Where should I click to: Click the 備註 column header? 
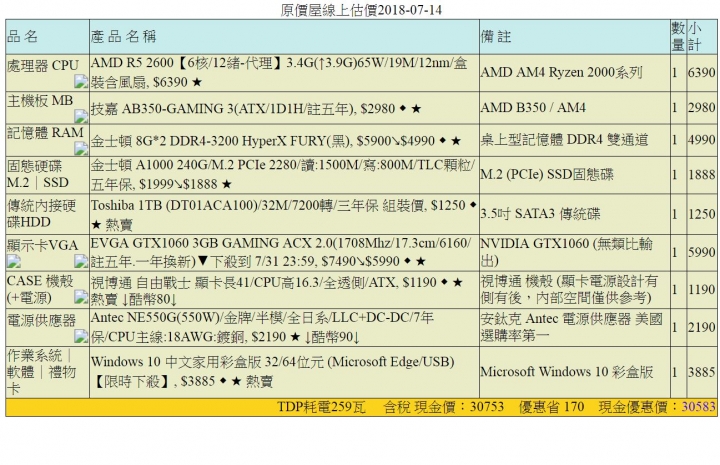(x=574, y=37)
